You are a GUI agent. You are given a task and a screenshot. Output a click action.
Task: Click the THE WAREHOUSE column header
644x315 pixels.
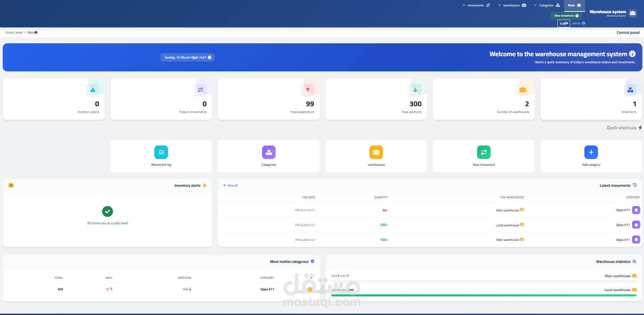click(x=512, y=197)
